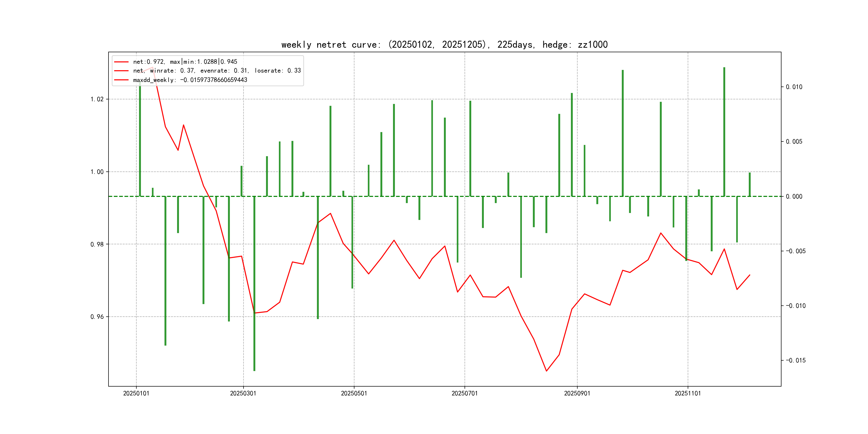Click the 0.005 right axis label
Viewport: 868px width, 434px height.
click(x=794, y=141)
